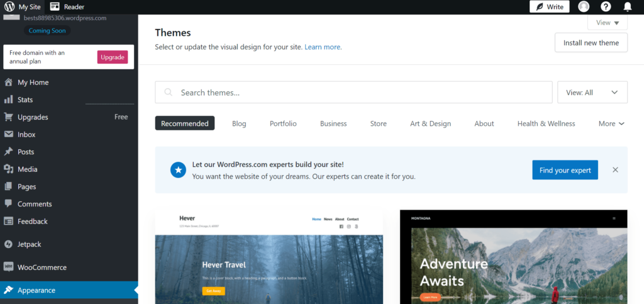Image resolution: width=644 pixels, height=304 pixels.
Task: Dismiss the experts banner with X
Action: (x=615, y=170)
